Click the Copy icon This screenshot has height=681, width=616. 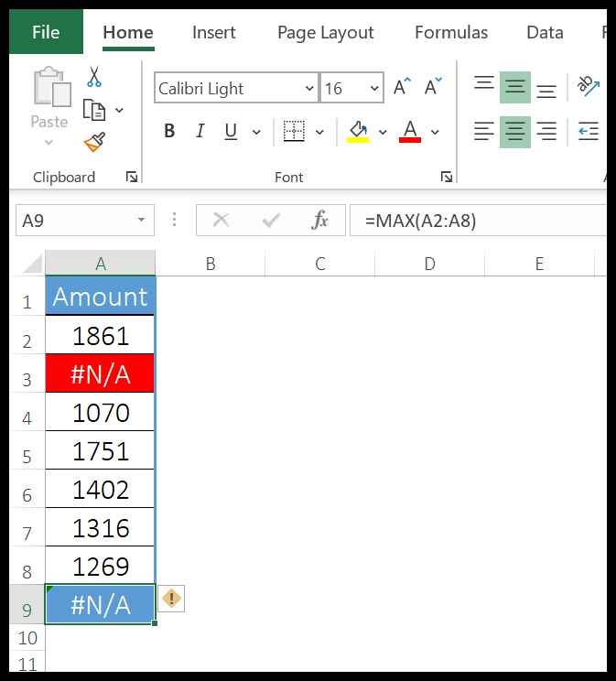(x=94, y=110)
